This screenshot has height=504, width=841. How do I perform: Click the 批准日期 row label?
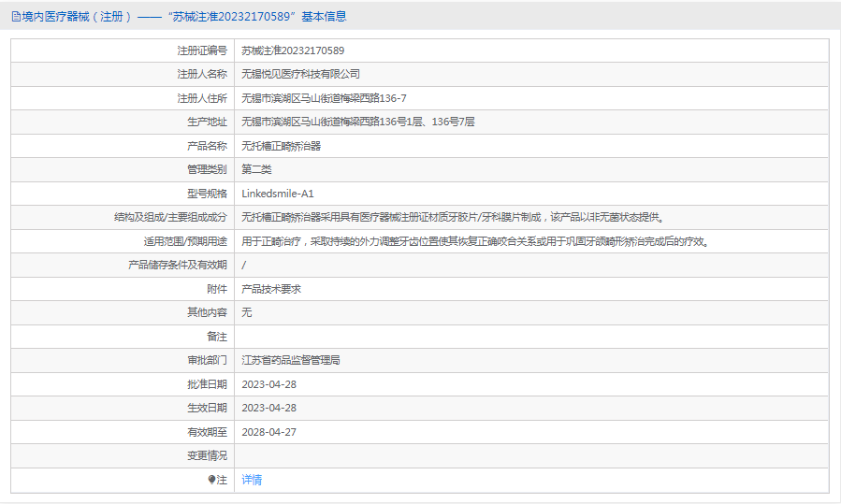coord(207,384)
